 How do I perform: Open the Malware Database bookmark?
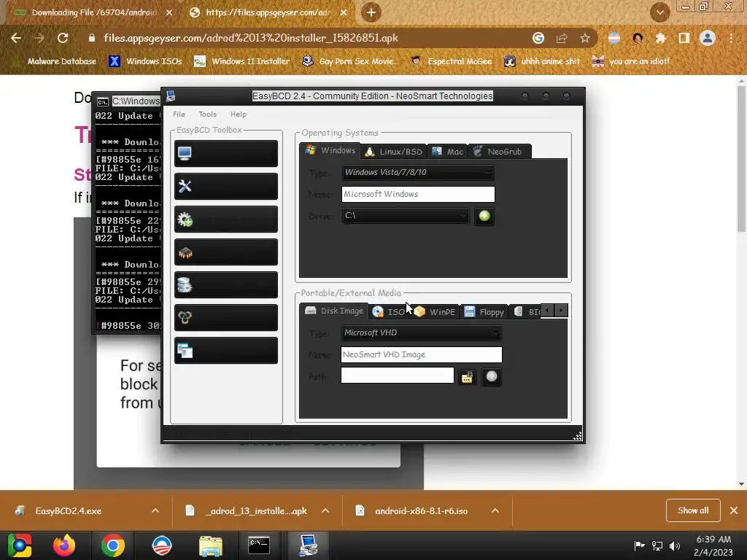pos(56,61)
